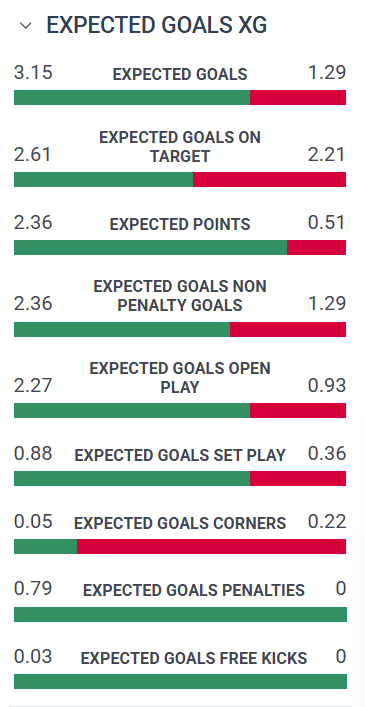
Task: Click the Expected Goals XG heading
Action: coord(157,25)
